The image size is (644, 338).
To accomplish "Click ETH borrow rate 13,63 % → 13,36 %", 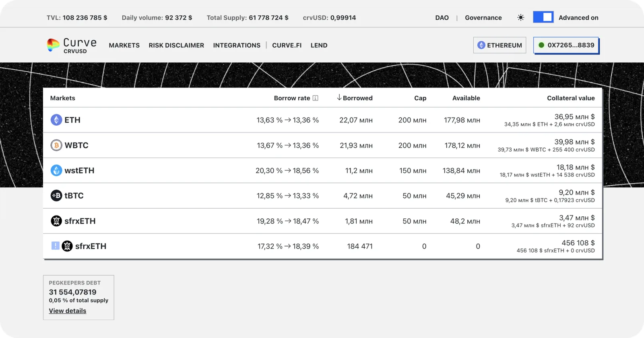I will coord(288,120).
